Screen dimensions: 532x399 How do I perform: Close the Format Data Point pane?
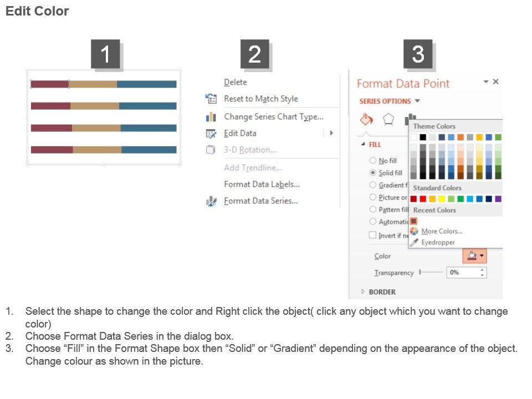coord(495,82)
